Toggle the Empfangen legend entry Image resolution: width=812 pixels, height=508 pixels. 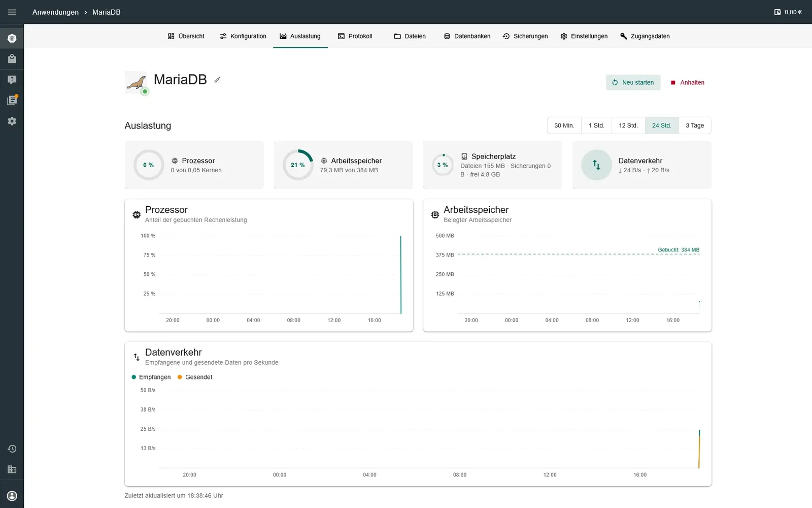[x=151, y=377]
